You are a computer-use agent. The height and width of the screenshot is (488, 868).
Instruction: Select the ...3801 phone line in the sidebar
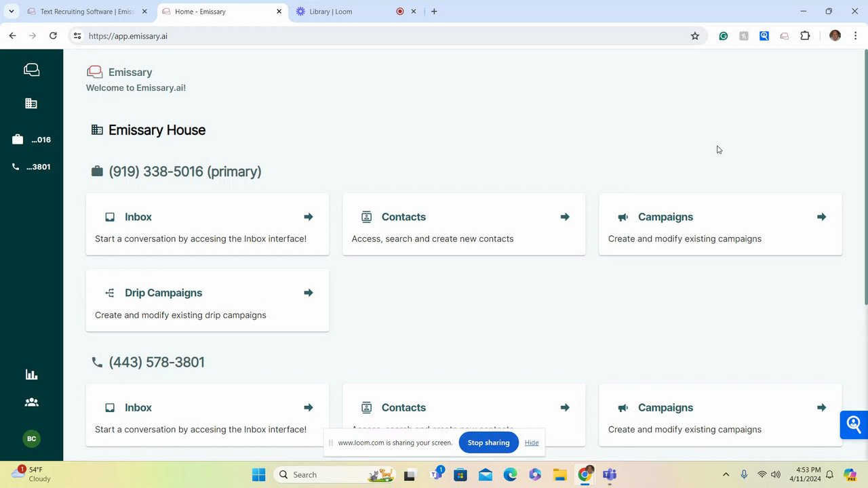[31, 167]
